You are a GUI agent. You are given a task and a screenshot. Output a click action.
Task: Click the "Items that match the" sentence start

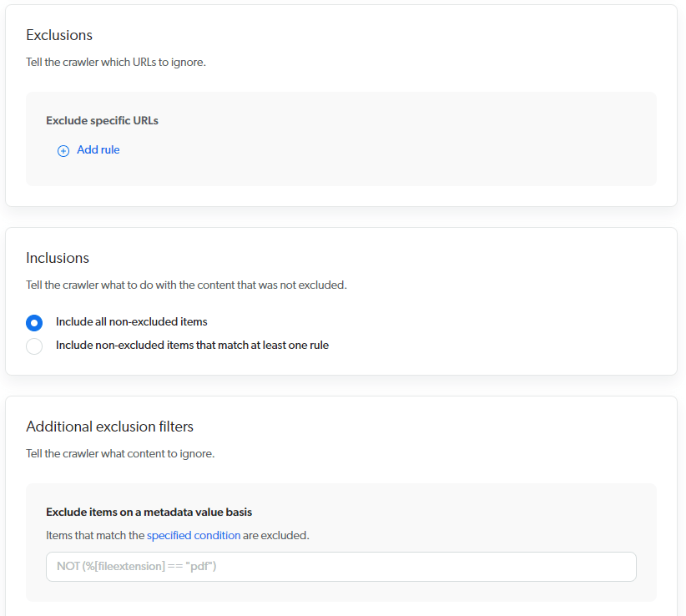click(x=95, y=535)
